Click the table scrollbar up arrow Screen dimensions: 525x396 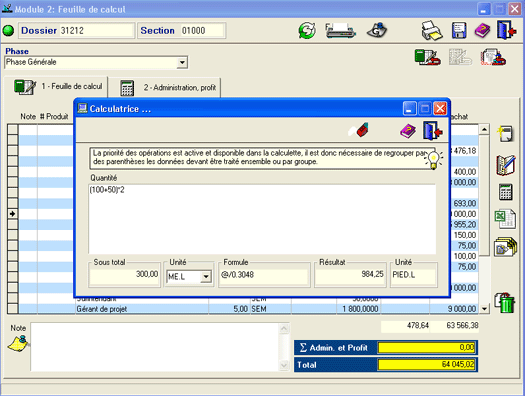(x=484, y=129)
